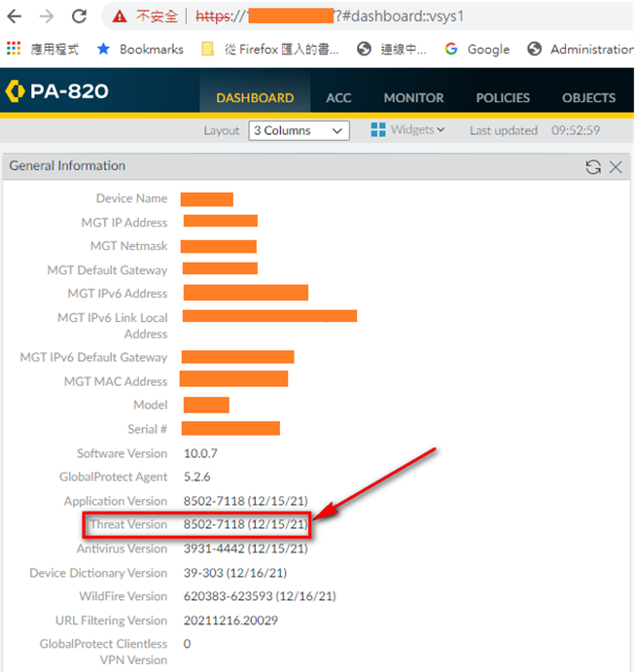This screenshot has width=635, height=672.
Task: Close the General Information widget
Action: click(616, 166)
